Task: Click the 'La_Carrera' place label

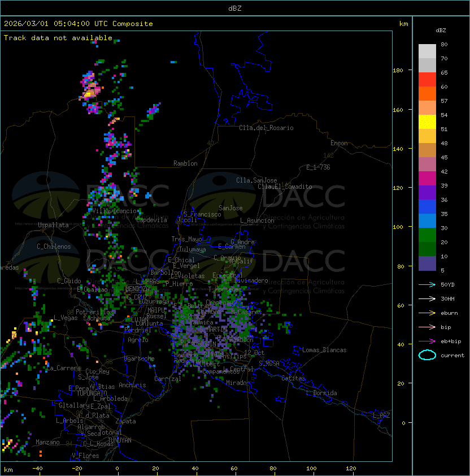Action: tap(64, 368)
